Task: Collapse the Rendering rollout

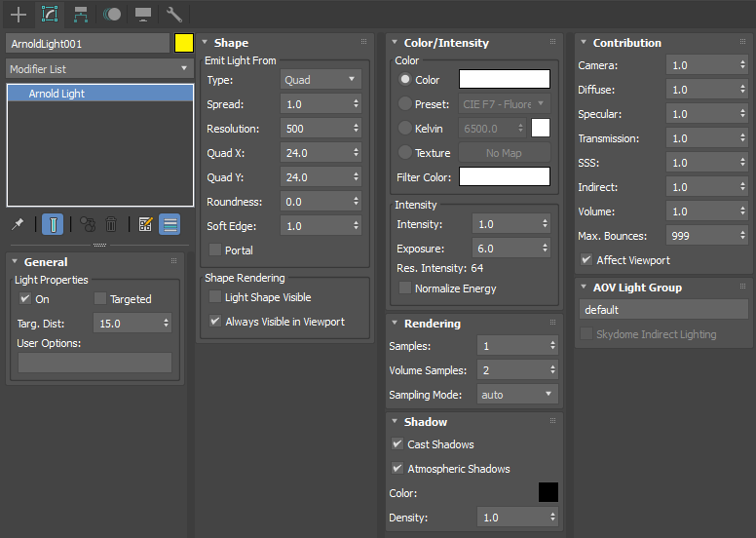Action: point(395,323)
